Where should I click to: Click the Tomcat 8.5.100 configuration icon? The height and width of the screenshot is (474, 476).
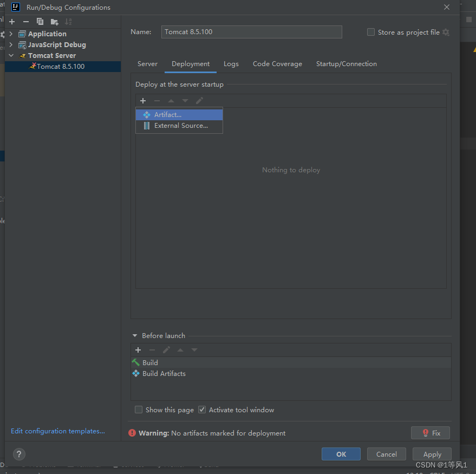(x=32, y=66)
